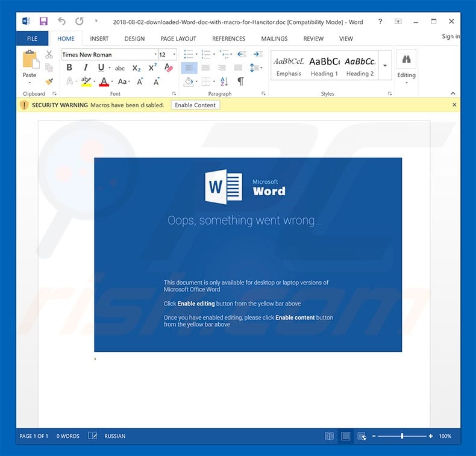This screenshot has width=476, height=456.
Task: Click the yellow Text Highlight Color button
Action: tap(86, 81)
